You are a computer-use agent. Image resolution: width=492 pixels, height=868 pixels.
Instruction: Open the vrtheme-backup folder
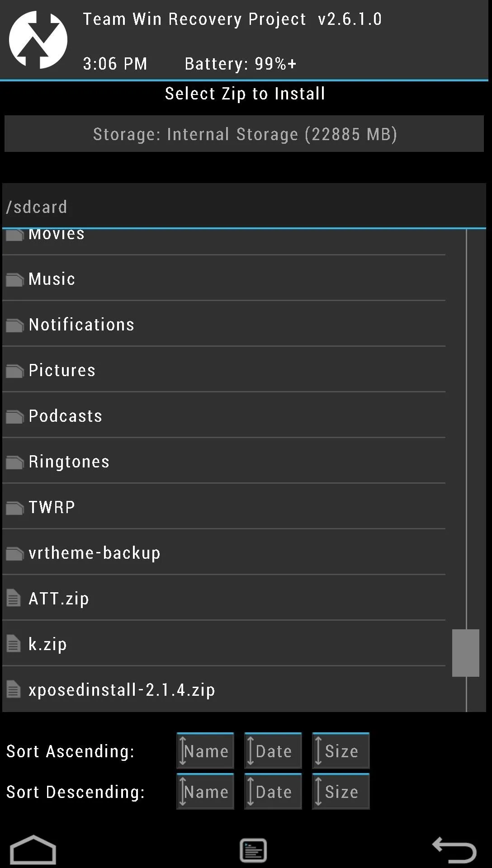[224, 552]
